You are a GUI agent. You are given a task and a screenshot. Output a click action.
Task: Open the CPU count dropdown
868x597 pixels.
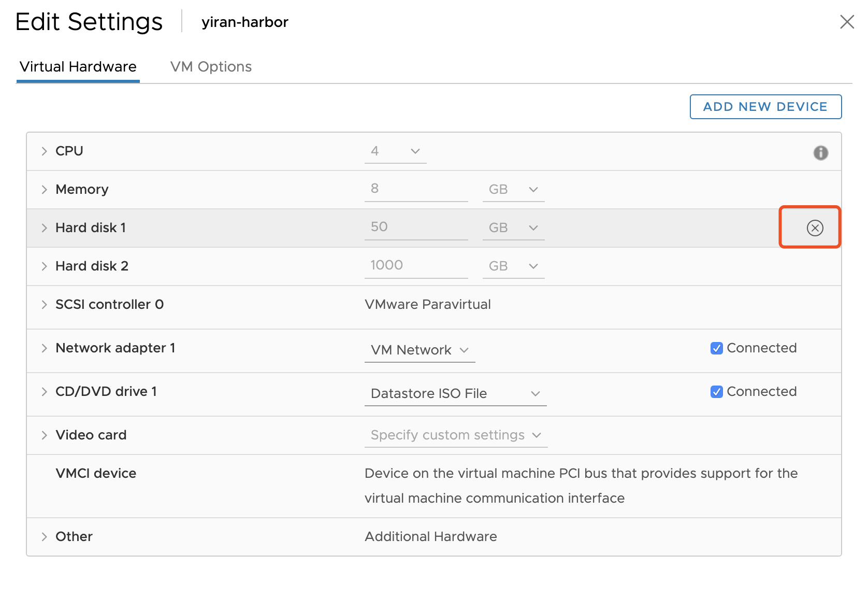(x=395, y=151)
